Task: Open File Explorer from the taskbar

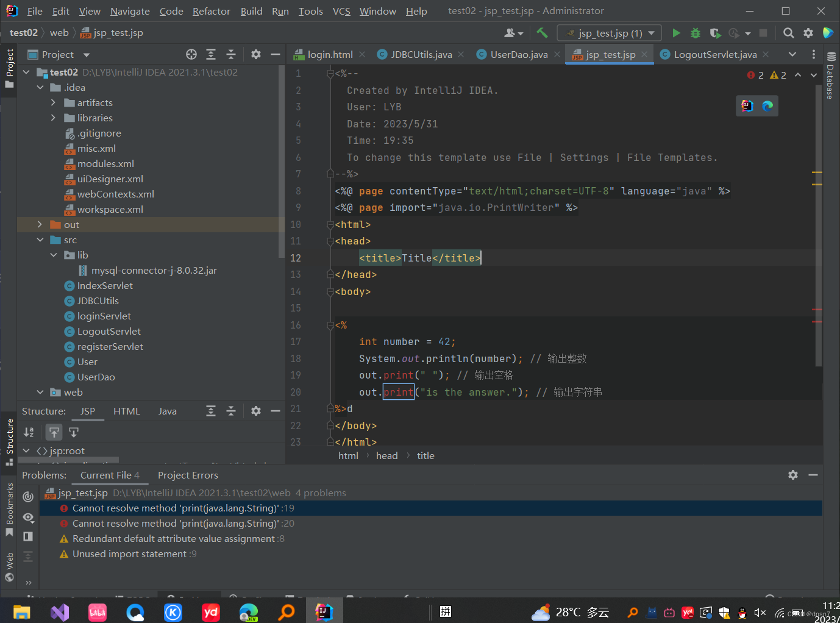Action: tap(22, 612)
